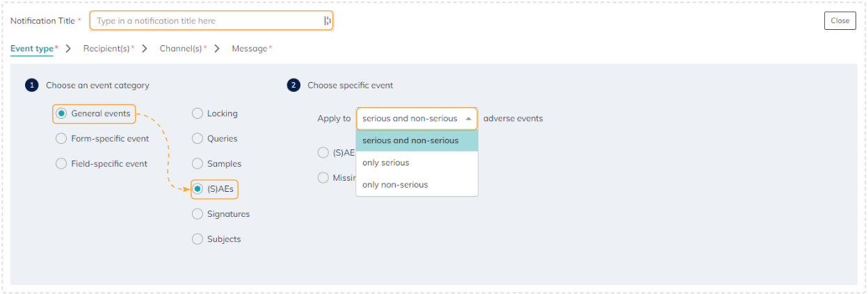Image resolution: width=868 pixels, height=294 pixels.
Task: Select the Subjects radio option
Action: [x=198, y=239]
